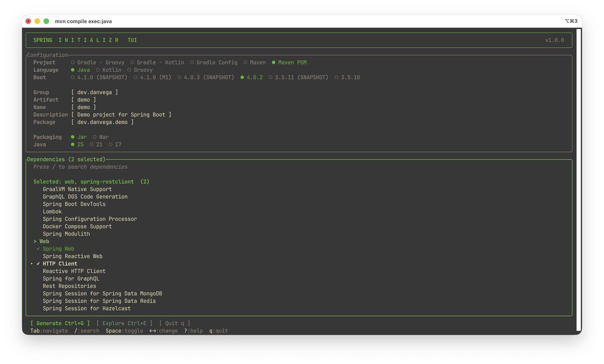
Task: Click the mvn compile exec:java window title
Action: click(x=84, y=21)
